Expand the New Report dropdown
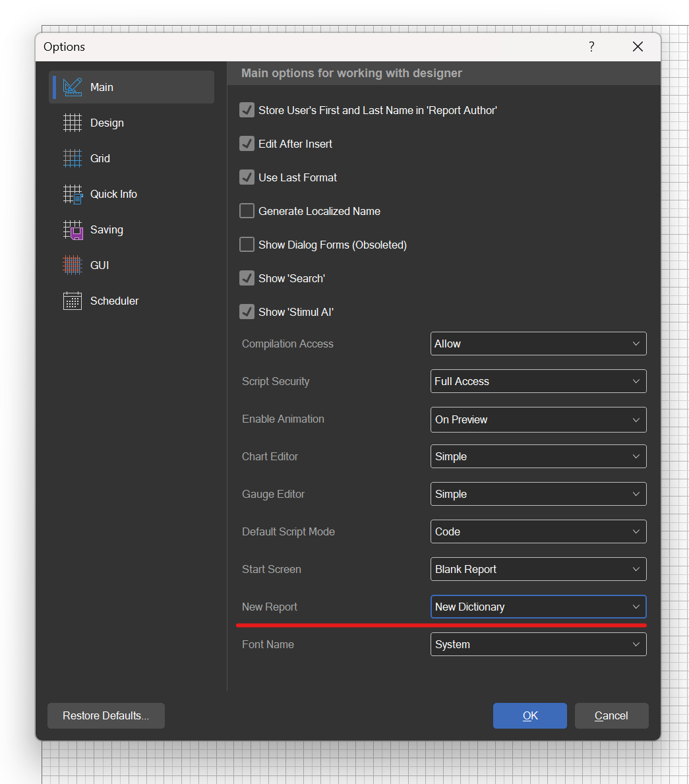Screen dimensions: 689x784 click(x=539, y=607)
